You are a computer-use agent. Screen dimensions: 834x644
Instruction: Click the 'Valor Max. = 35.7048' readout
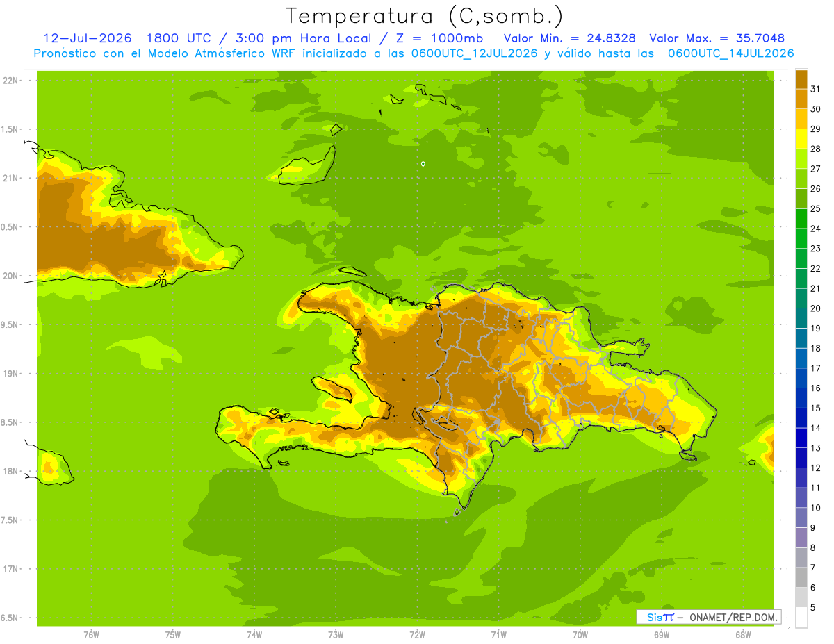(717, 38)
